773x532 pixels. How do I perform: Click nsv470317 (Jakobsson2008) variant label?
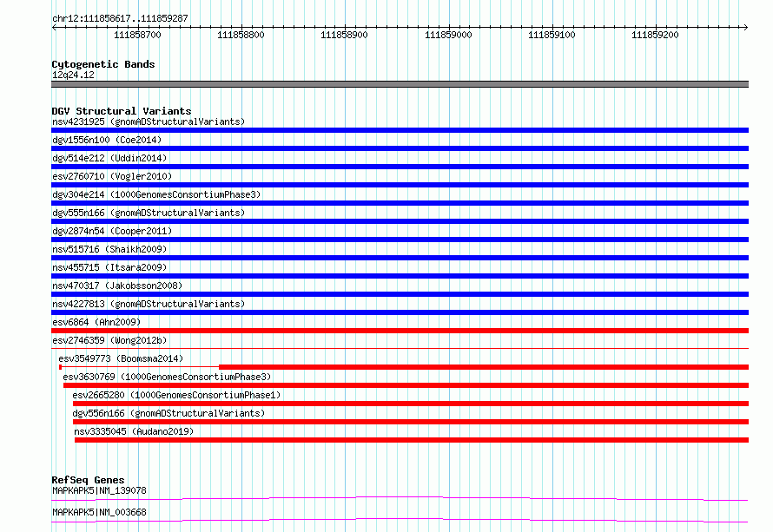click(117, 286)
